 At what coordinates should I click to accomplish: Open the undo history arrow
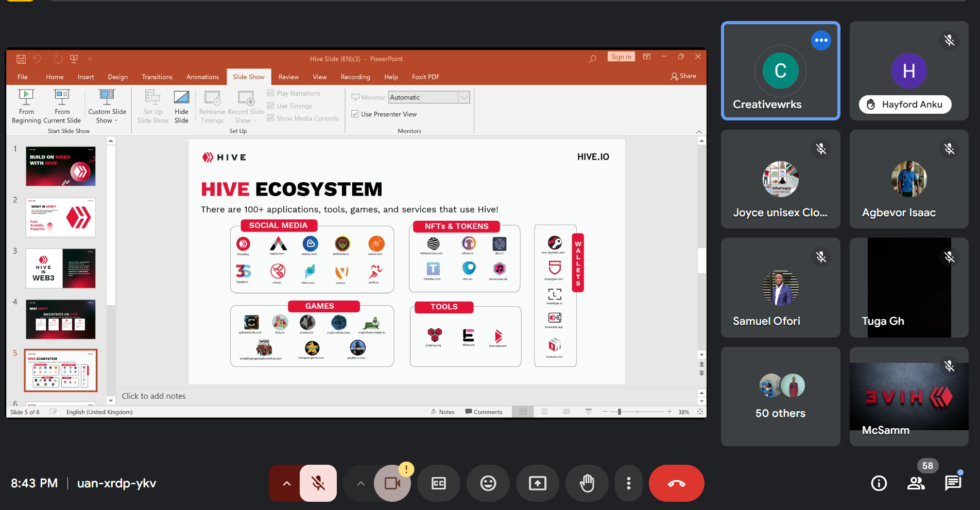(46, 59)
